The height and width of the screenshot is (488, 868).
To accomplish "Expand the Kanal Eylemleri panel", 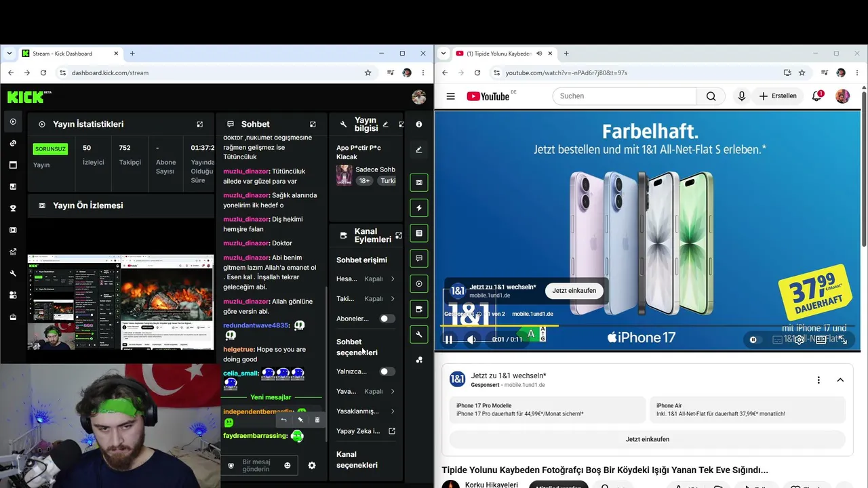I will pos(399,235).
